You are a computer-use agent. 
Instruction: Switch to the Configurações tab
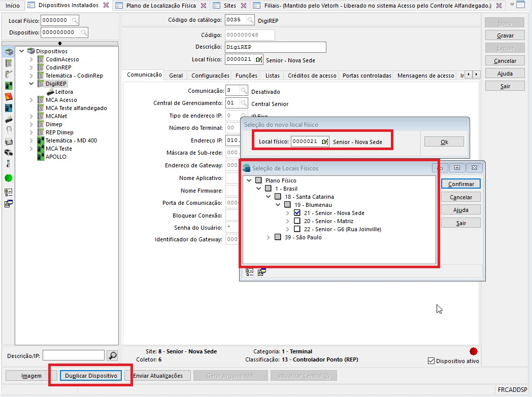pyautogui.click(x=210, y=76)
